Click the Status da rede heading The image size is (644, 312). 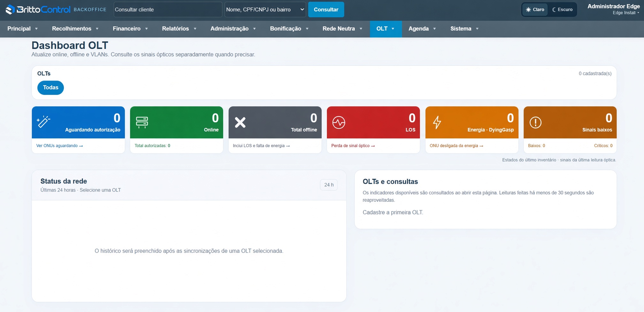(x=64, y=181)
